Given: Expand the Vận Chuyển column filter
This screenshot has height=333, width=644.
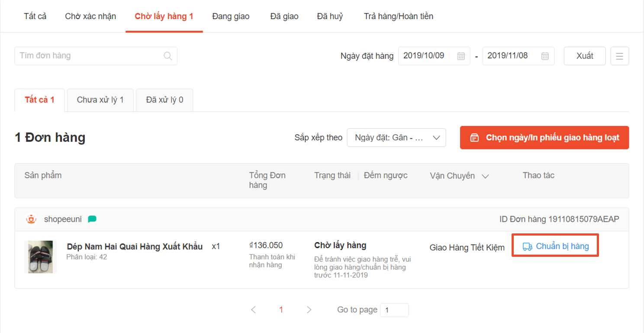Looking at the screenshot, I should click(x=485, y=176).
